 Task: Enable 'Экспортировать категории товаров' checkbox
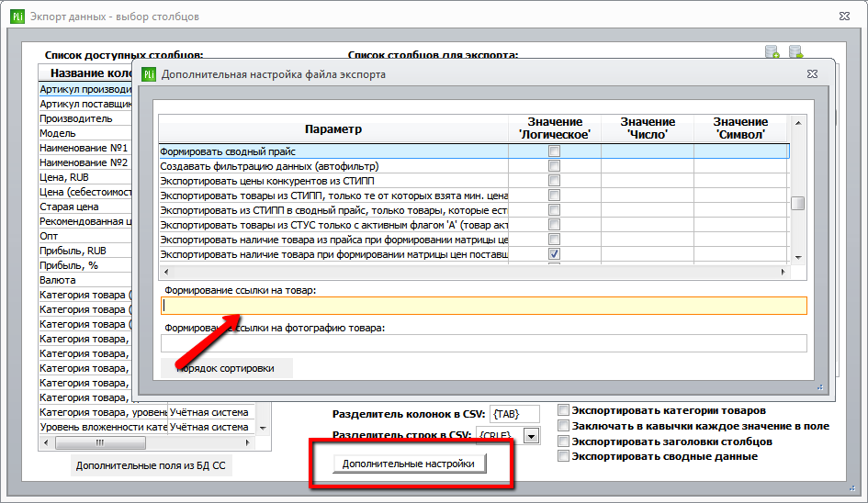[x=564, y=410]
